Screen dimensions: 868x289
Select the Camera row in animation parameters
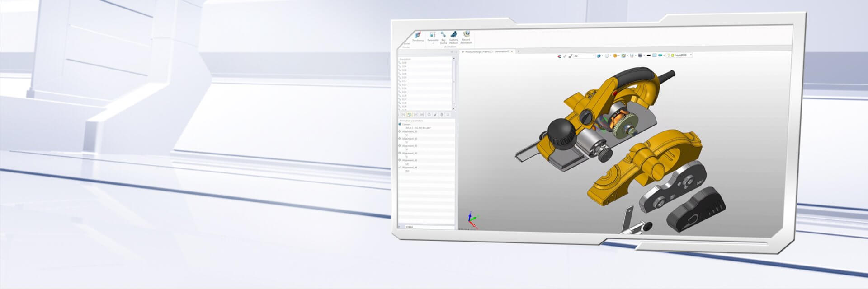point(426,124)
